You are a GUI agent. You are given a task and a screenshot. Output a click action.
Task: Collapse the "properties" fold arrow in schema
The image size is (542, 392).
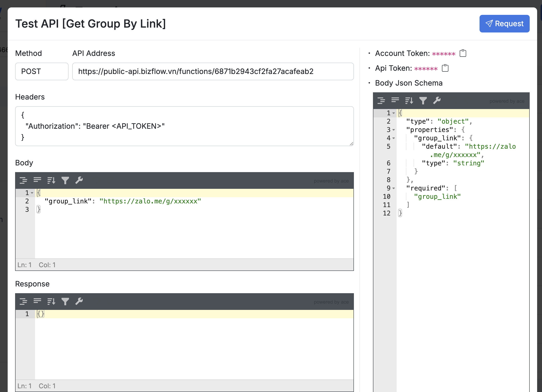[394, 130]
